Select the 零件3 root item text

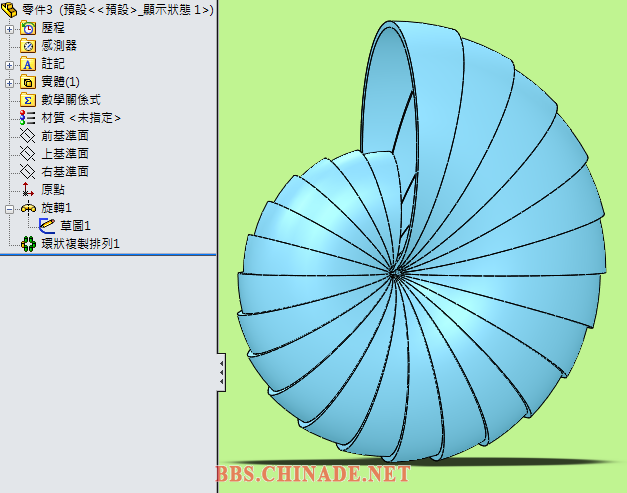click(118, 10)
